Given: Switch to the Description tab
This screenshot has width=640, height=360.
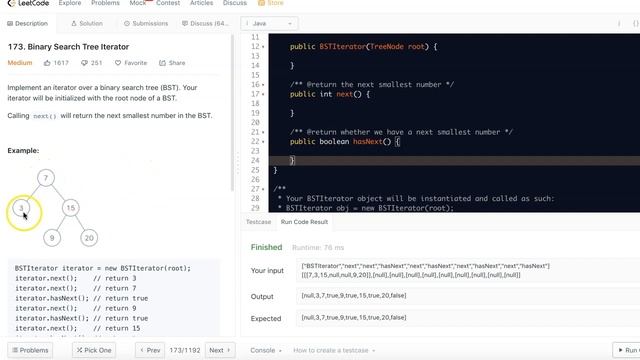Looking at the screenshot, I should tap(28, 24).
